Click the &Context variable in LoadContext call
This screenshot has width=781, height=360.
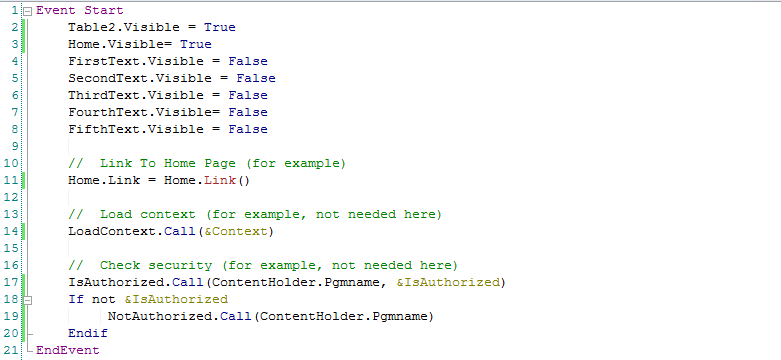[236, 232]
